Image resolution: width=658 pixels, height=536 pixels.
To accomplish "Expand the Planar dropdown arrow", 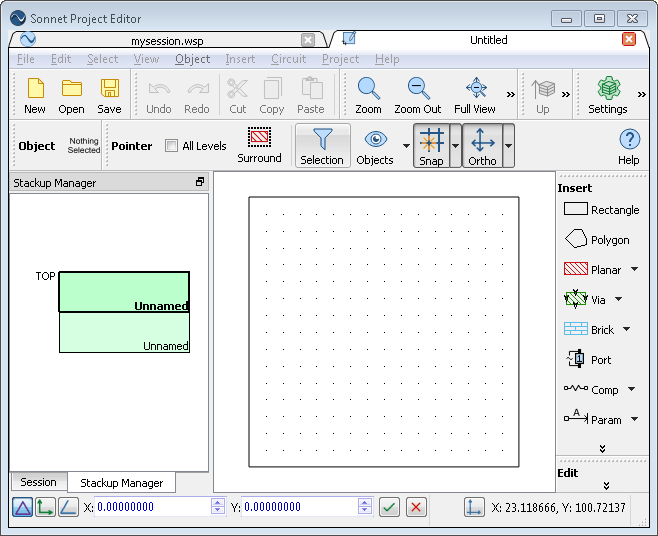I will [x=634, y=269].
